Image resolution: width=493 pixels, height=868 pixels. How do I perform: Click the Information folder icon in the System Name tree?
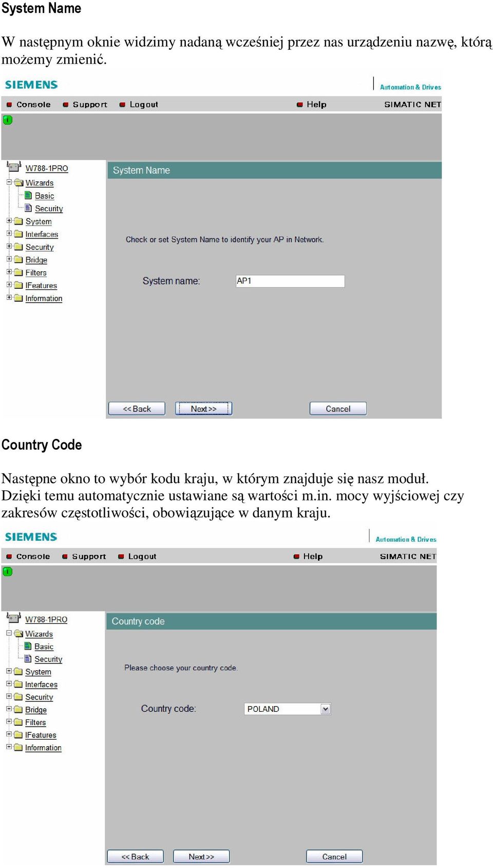[19, 298]
